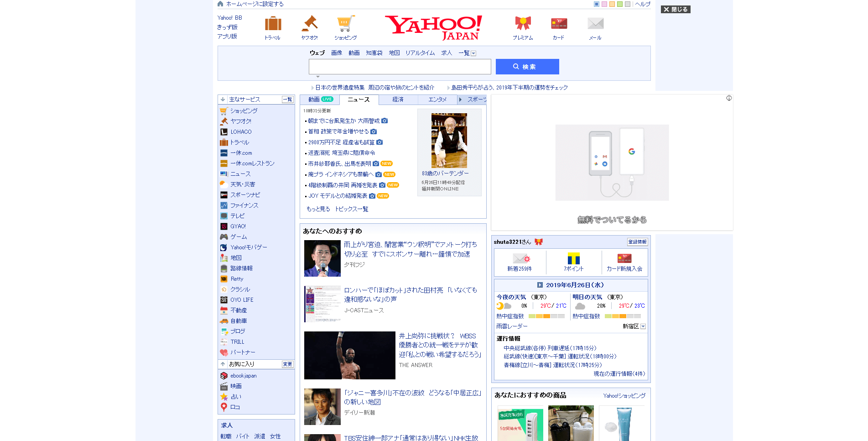
Task: Open ゲーム in the services sidebar
Action: tap(239, 237)
